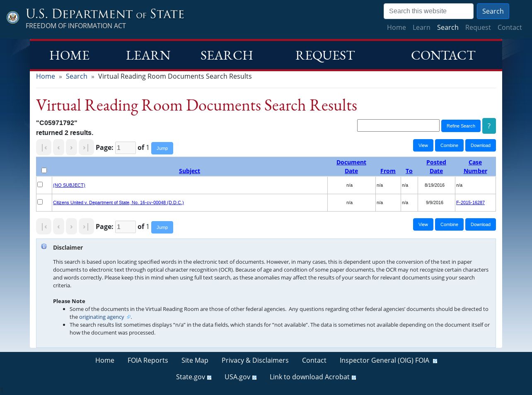The image size is (532, 395).
Task: Click external link icon beside originating agency
Action: click(128, 317)
